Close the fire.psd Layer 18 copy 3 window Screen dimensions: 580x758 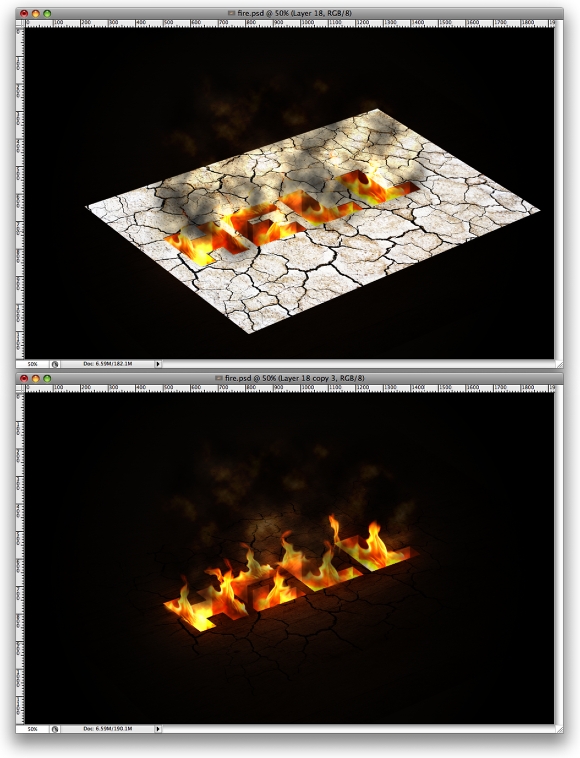[24, 378]
